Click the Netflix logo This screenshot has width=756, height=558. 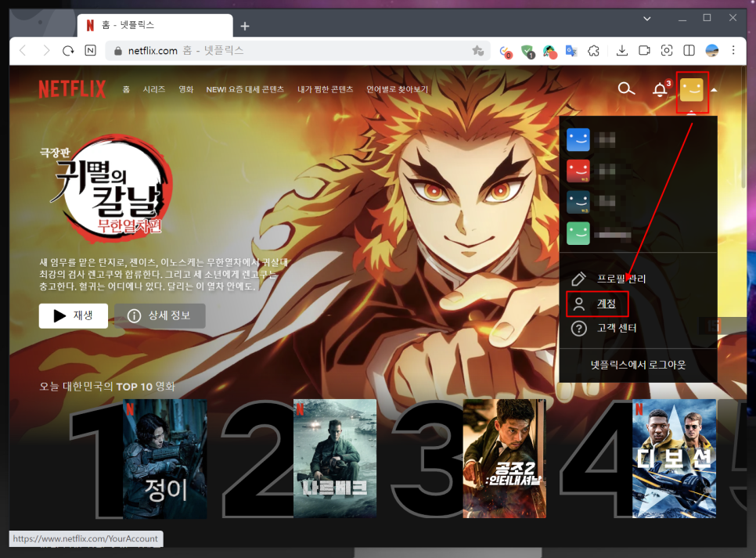point(72,89)
